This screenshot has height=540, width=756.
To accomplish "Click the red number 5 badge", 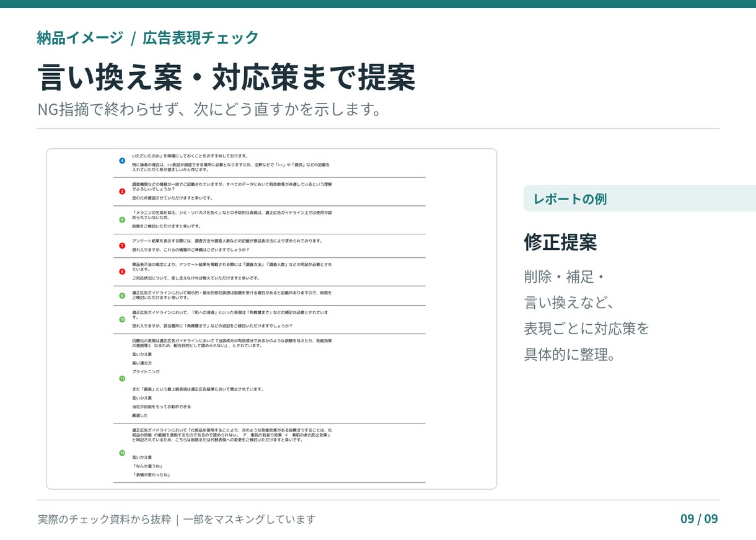I will coord(122,191).
